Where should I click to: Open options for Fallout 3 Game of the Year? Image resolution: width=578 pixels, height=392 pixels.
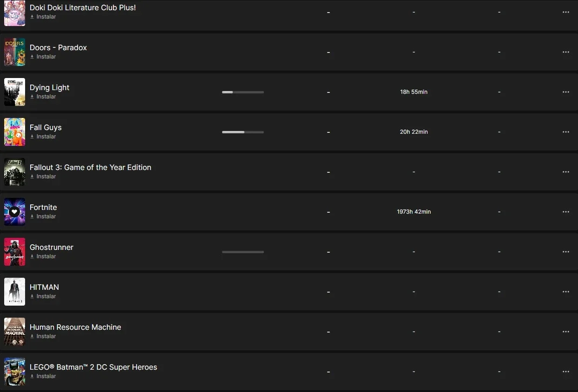click(565, 172)
